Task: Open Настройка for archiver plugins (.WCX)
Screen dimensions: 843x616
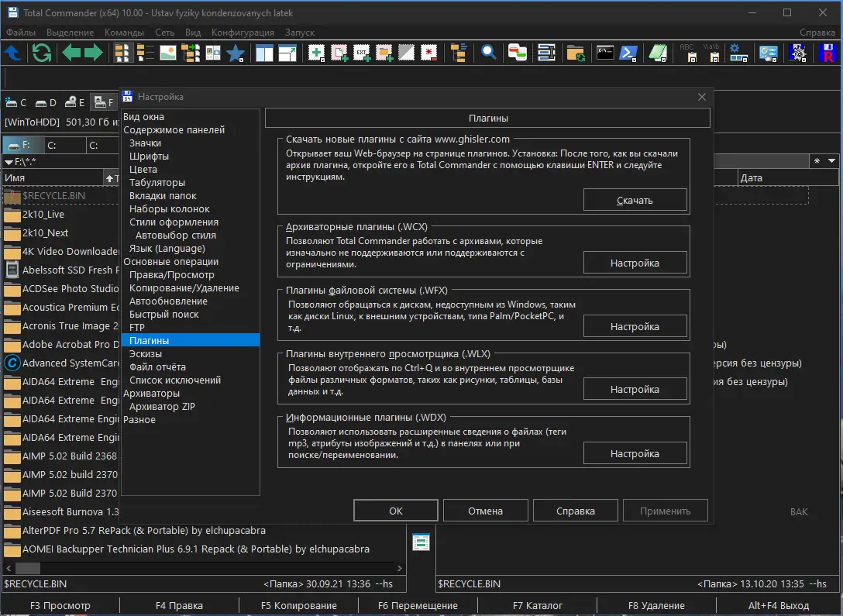Action: click(x=635, y=263)
